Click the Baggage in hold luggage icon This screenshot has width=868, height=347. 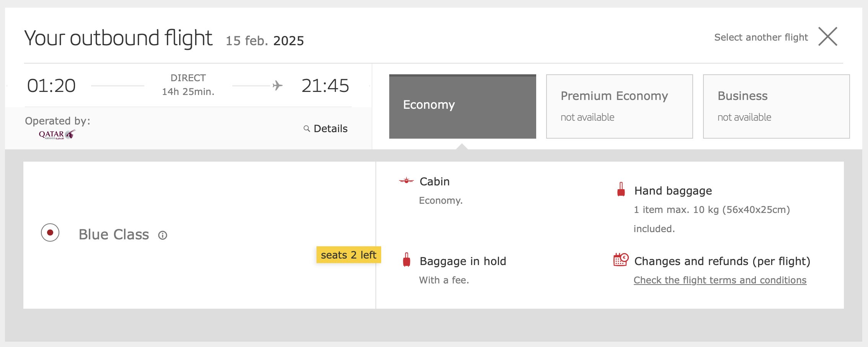click(407, 260)
